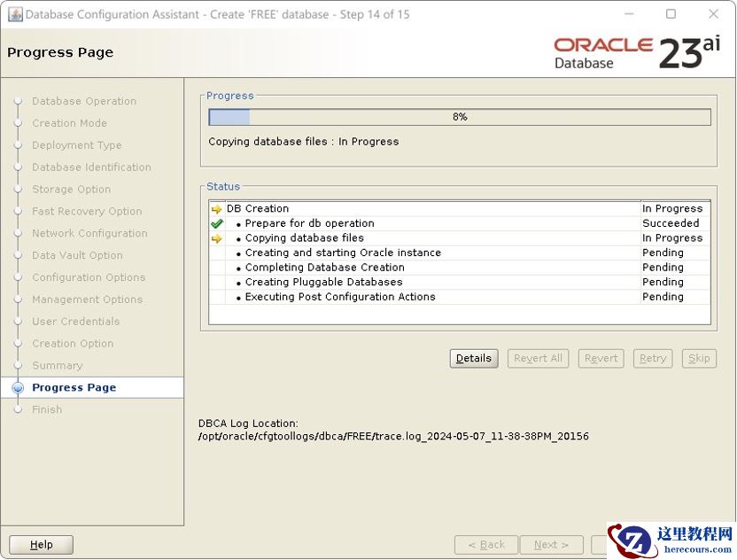Select Creation Mode step in sidebar
The width and height of the screenshot is (737, 560).
tap(70, 123)
